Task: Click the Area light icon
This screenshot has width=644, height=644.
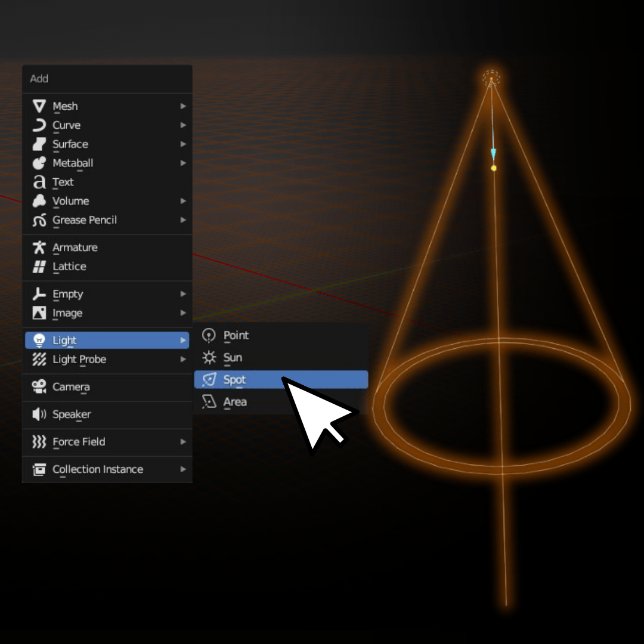Action: click(x=209, y=402)
